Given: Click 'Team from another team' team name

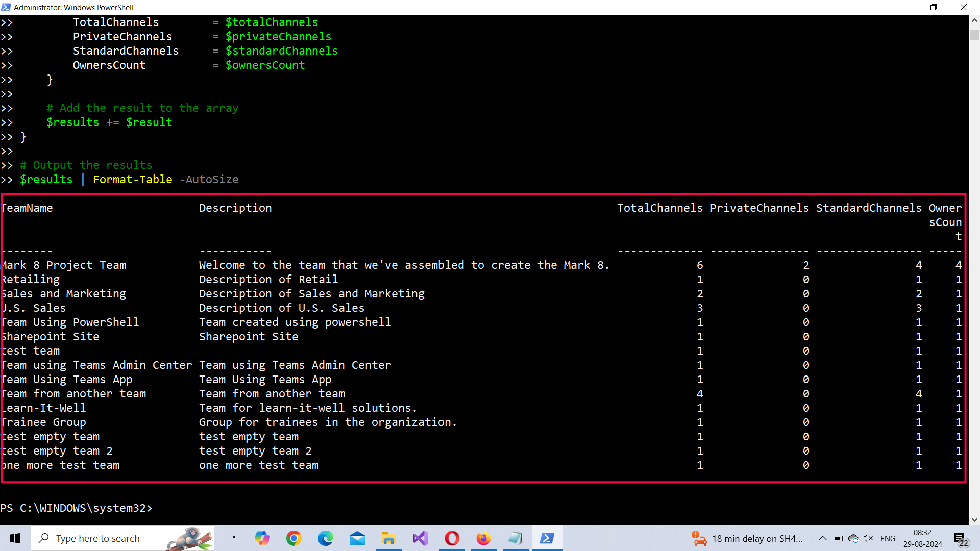Looking at the screenshot, I should [x=73, y=394].
